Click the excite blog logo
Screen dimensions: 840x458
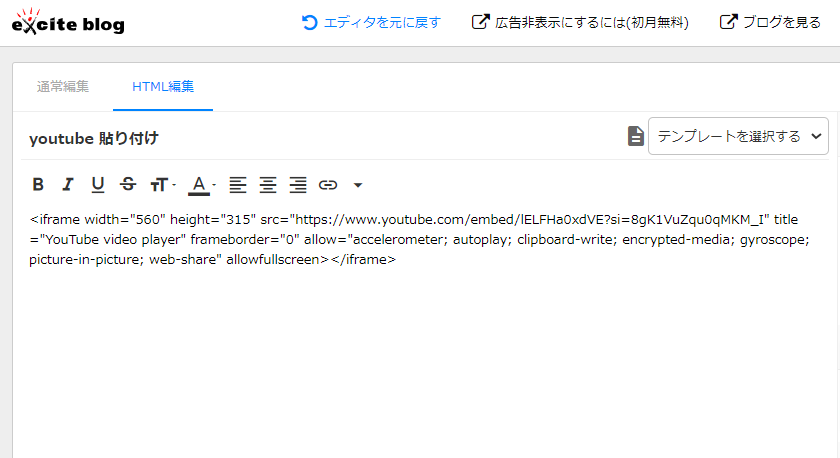point(68,22)
